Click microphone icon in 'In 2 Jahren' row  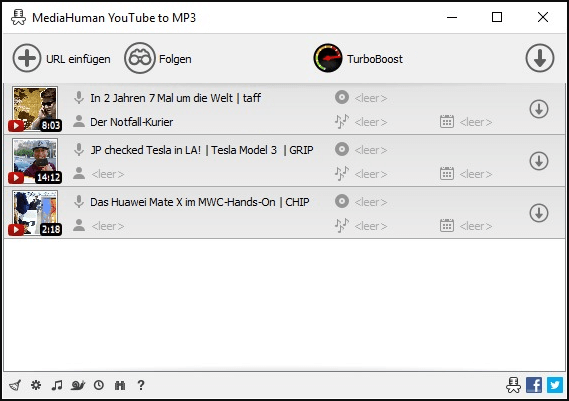79,98
